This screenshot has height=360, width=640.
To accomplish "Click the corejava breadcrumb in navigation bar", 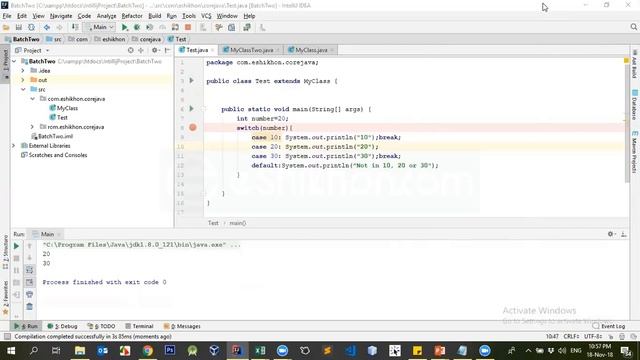I will [x=147, y=39].
